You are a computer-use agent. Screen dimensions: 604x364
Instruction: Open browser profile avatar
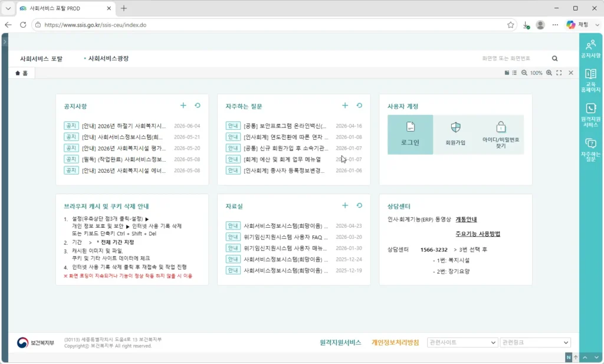coord(540,25)
